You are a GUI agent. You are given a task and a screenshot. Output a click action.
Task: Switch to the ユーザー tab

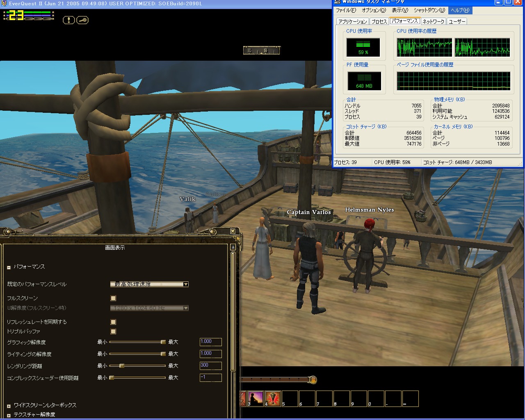coord(457,21)
